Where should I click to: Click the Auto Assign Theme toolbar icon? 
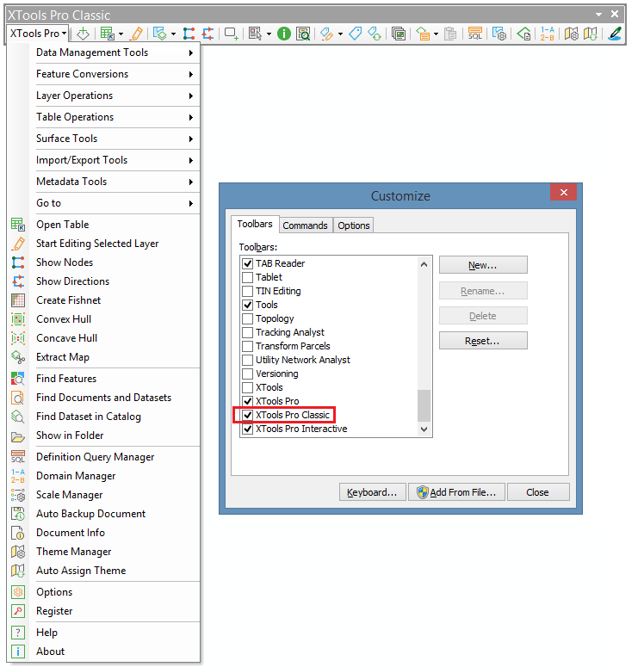pyautogui.click(x=591, y=34)
